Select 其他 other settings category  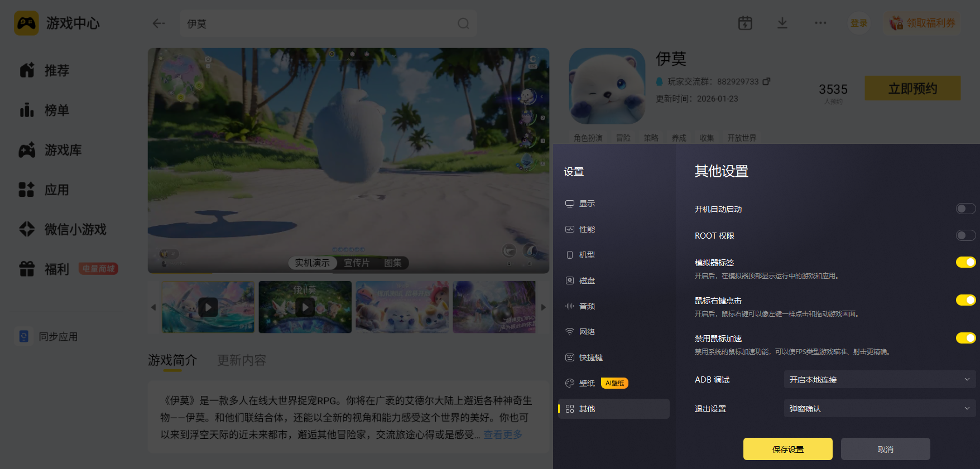click(x=614, y=409)
